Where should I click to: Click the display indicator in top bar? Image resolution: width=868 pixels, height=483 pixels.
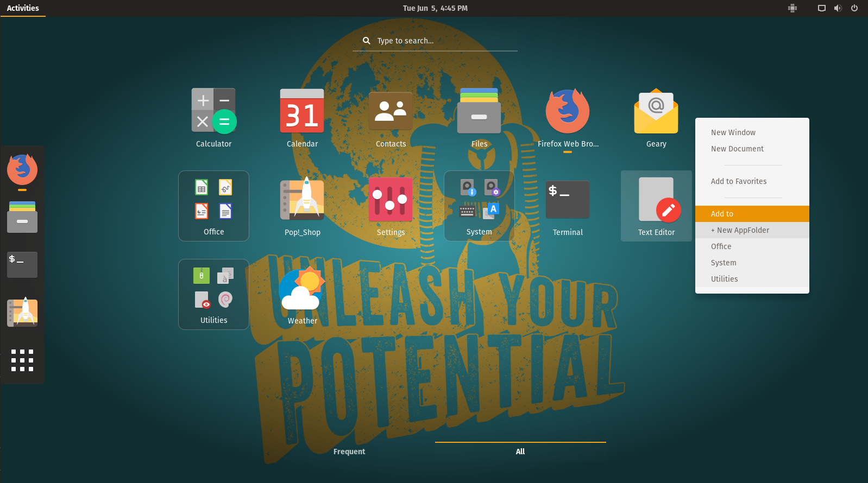point(822,8)
